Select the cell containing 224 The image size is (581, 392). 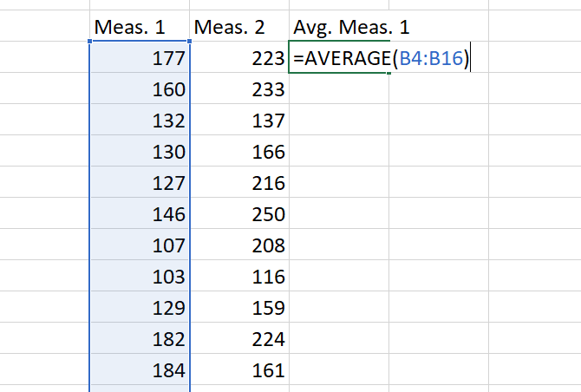[238, 339]
